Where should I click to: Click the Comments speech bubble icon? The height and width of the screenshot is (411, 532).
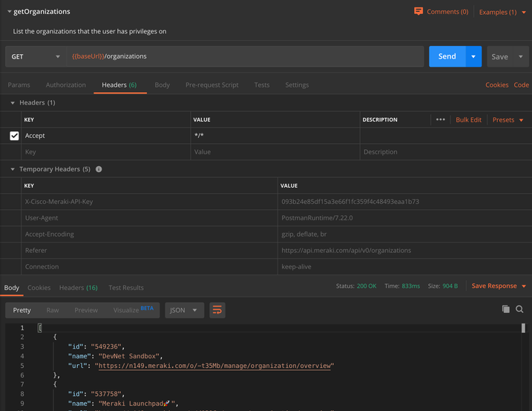pos(418,11)
